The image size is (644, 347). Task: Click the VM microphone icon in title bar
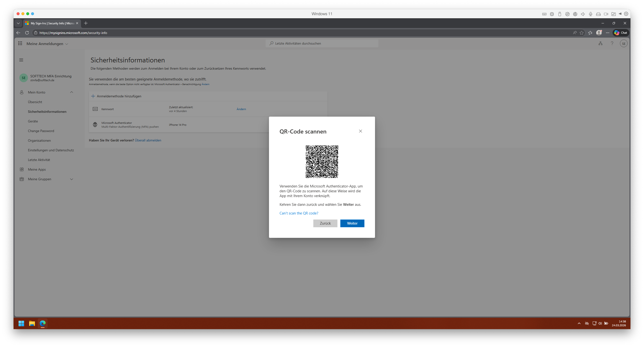click(x=590, y=14)
